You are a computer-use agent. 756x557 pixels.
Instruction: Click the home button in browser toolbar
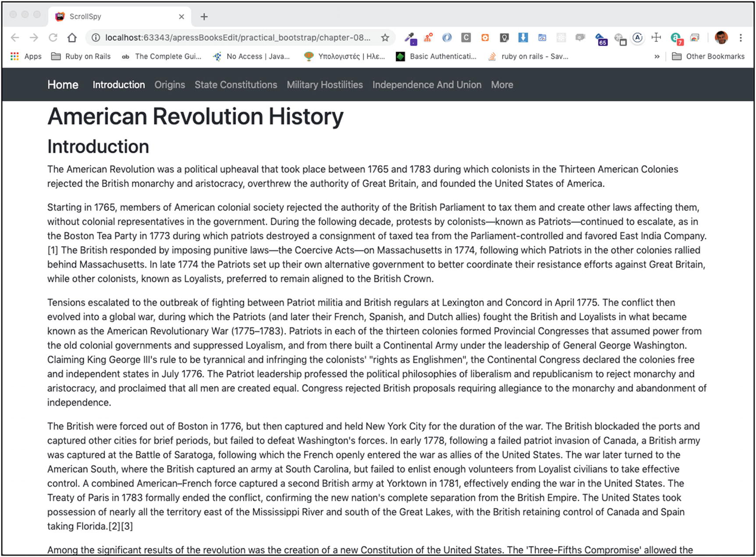coord(72,38)
